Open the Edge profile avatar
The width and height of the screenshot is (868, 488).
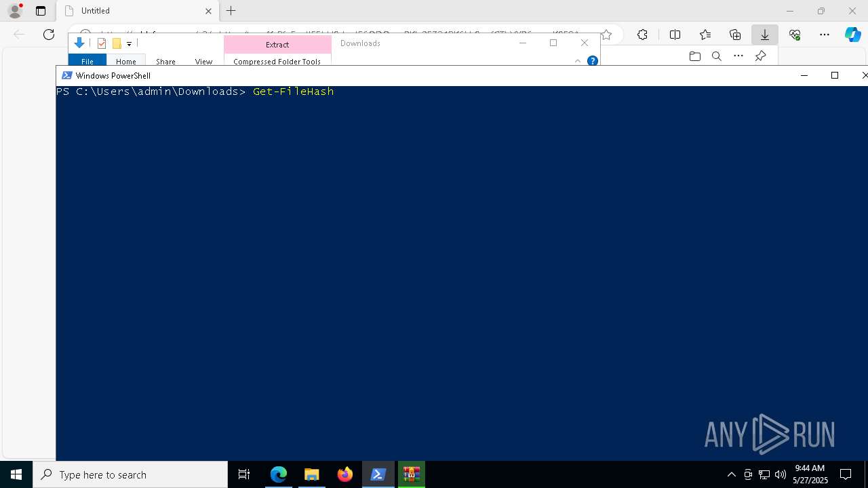pyautogui.click(x=15, y=11)
